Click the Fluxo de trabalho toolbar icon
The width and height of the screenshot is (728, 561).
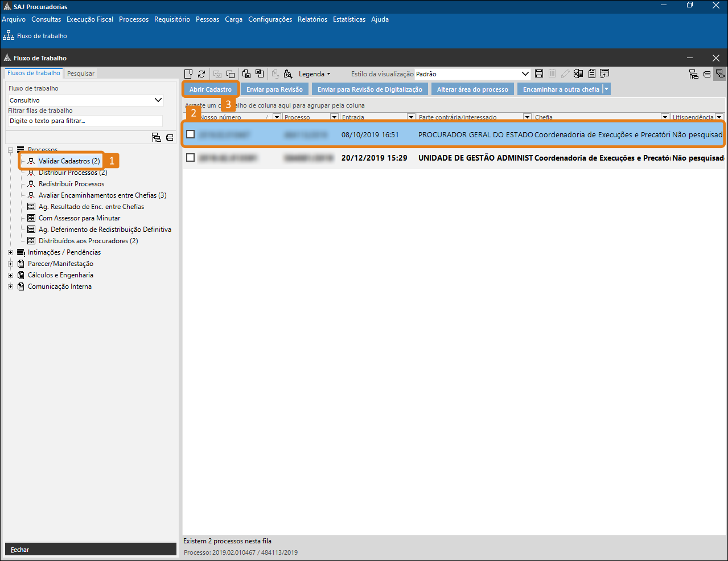[x=9, y=36]
